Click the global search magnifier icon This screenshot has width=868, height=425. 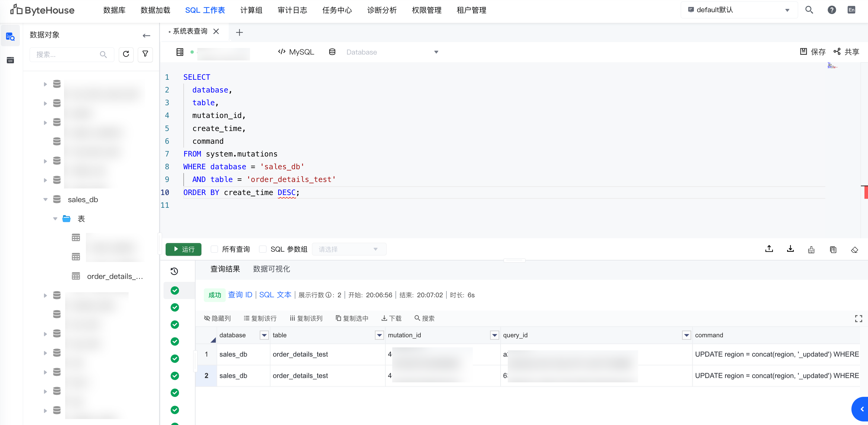pos(809,10)
